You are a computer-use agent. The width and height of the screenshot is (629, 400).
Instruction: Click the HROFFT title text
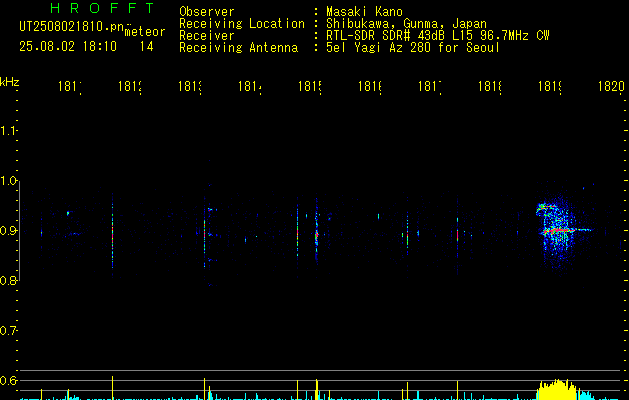click(102, 8)
